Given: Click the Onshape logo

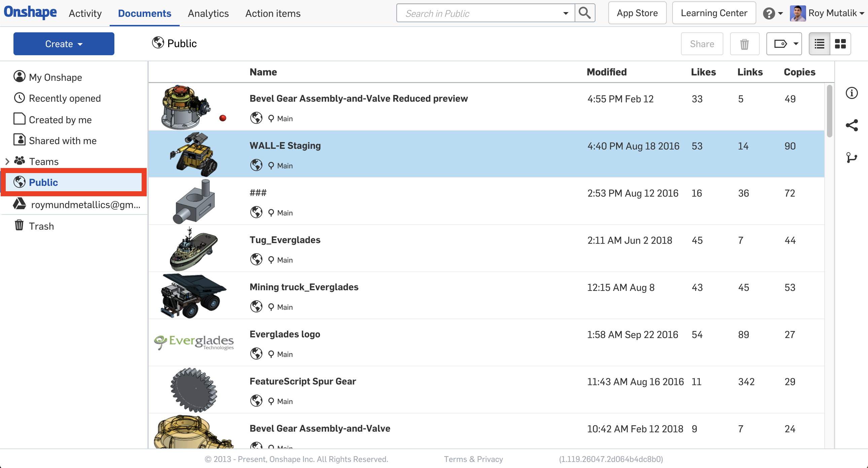Looking at the screenshot, I should (x=30, y=12).
